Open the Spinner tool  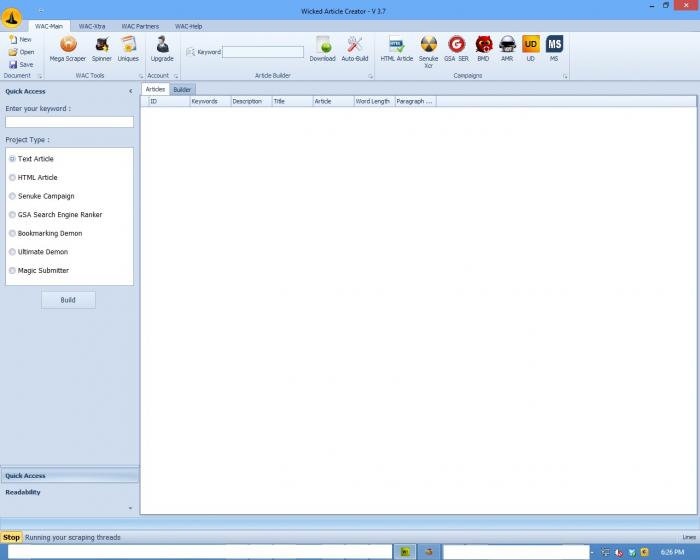(102, 49)
